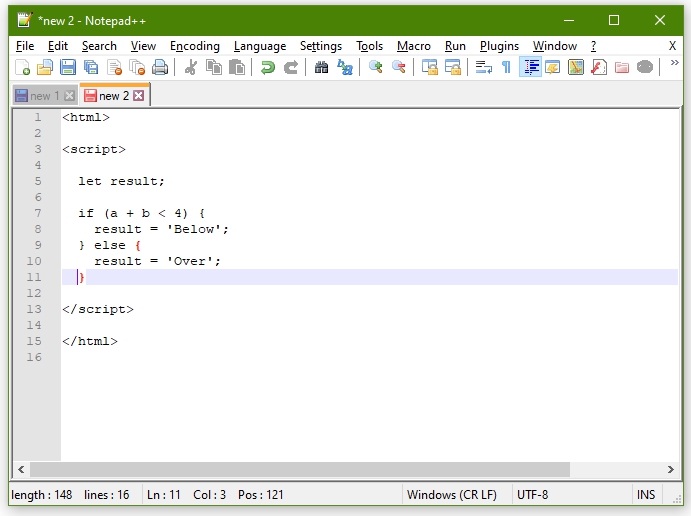The width and height of the screenshot is (691, 516).
Task: Click the Close All documents icon
Action: [137, 67]
